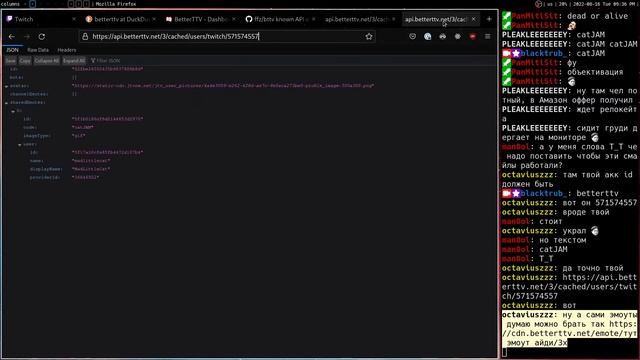The height and width of the screenshot is (360, 640).
Task: Click the providerId key row
Action: (x=250, y=178)
